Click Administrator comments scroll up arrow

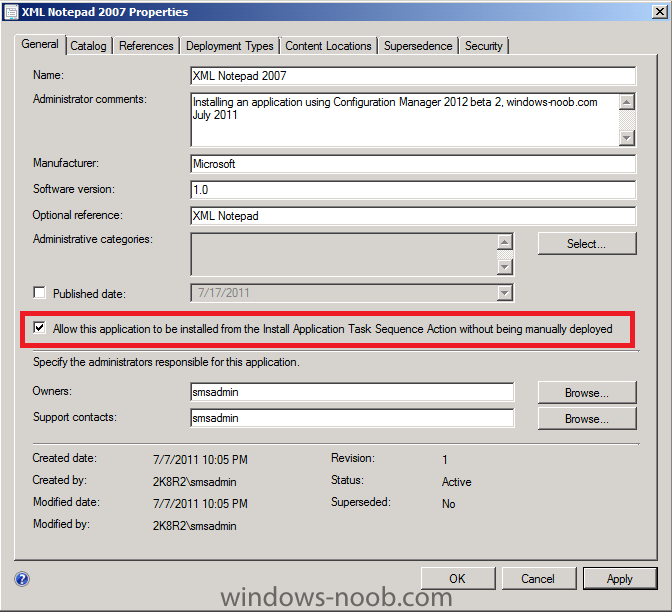pos(627,102)
